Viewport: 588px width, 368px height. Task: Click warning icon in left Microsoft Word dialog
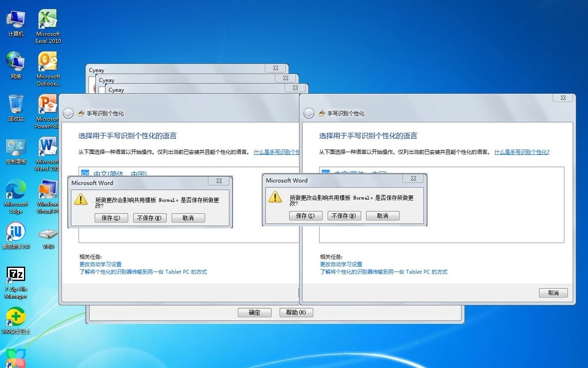(x=81, y=199)
